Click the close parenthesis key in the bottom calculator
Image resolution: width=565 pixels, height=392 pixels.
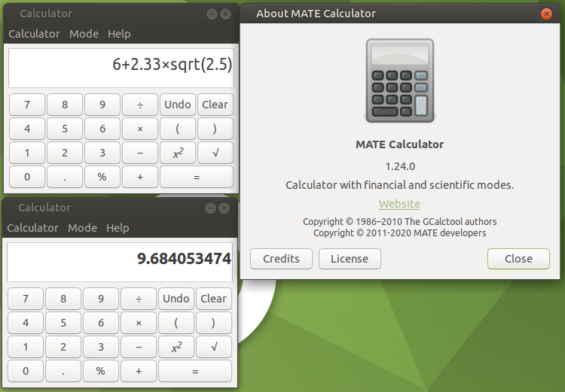pyautogui.click(x=214, y=323)
